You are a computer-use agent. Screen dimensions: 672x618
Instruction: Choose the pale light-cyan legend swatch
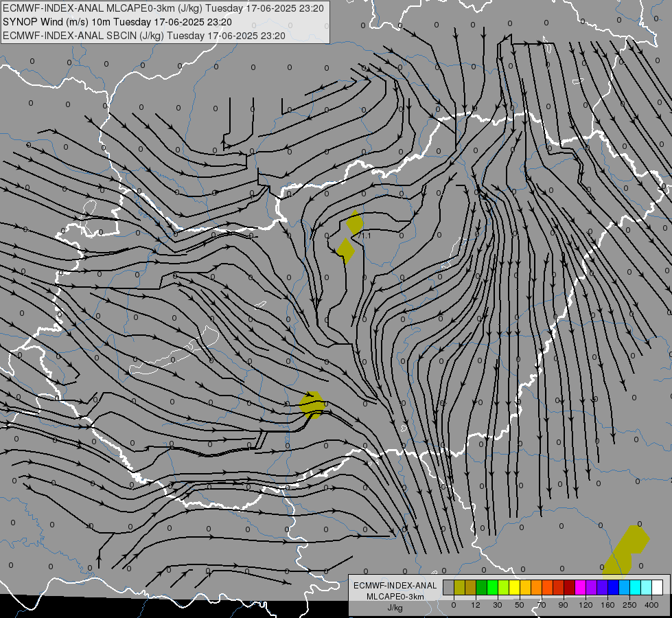[647, 588]
